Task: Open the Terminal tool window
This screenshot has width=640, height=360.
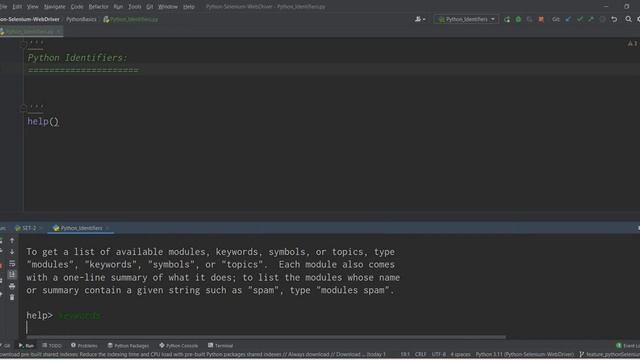Action: [x=220, y=346]
